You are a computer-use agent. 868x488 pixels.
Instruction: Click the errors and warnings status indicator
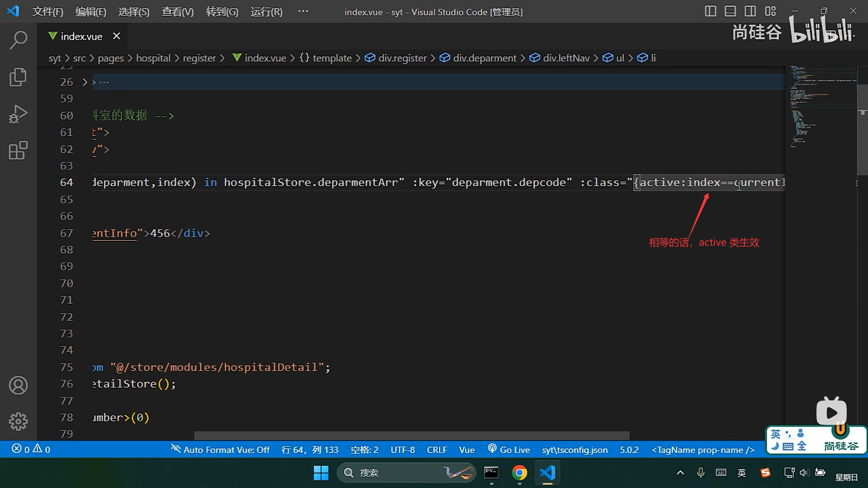(x=31, y=450)
